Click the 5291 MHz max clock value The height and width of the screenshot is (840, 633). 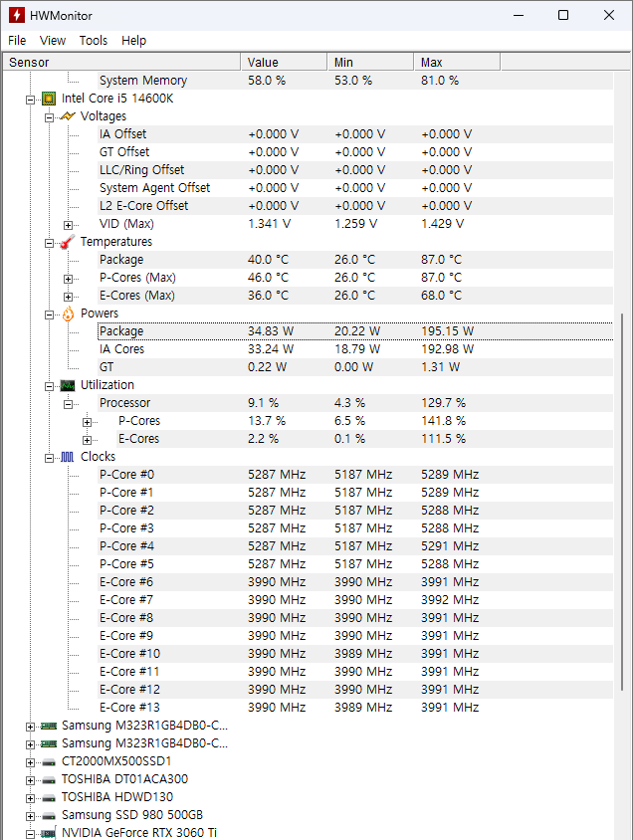pyautogui.click(x=450, y=546)
